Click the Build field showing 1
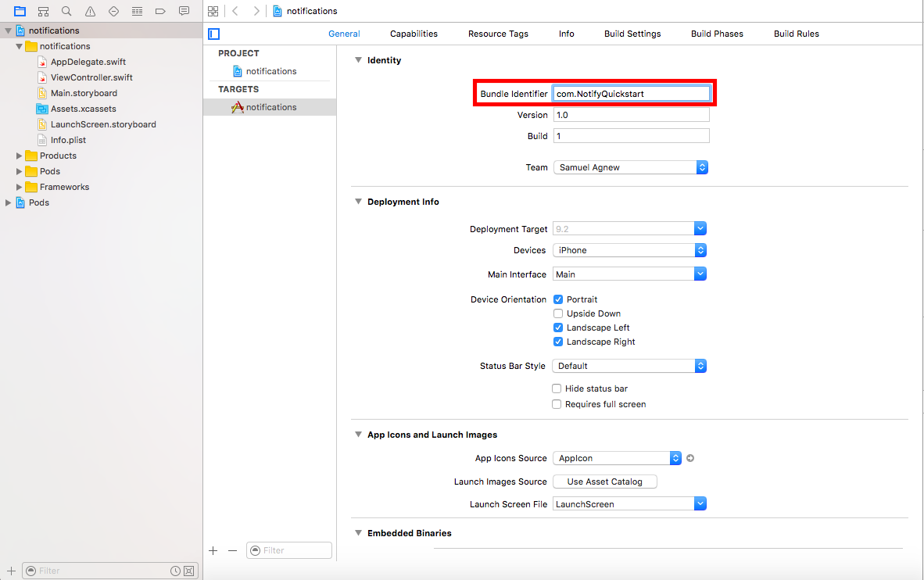This screenshot has width=924, height=580. point(631,136)
